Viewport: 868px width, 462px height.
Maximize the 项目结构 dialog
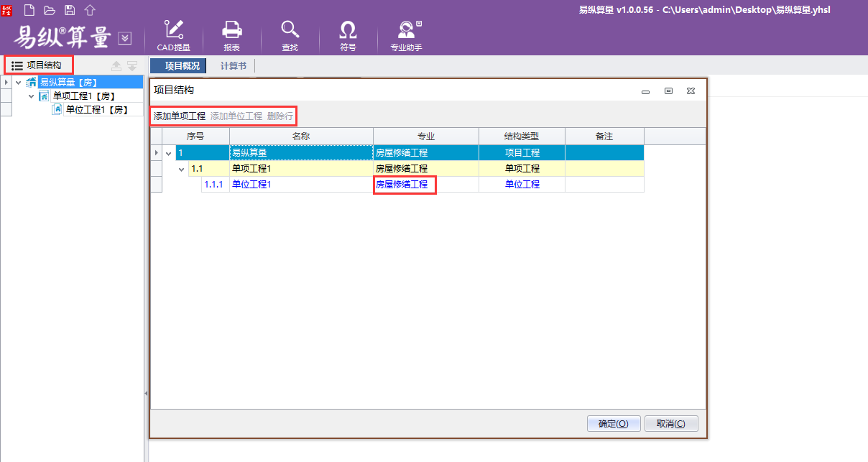click(668, 91)
